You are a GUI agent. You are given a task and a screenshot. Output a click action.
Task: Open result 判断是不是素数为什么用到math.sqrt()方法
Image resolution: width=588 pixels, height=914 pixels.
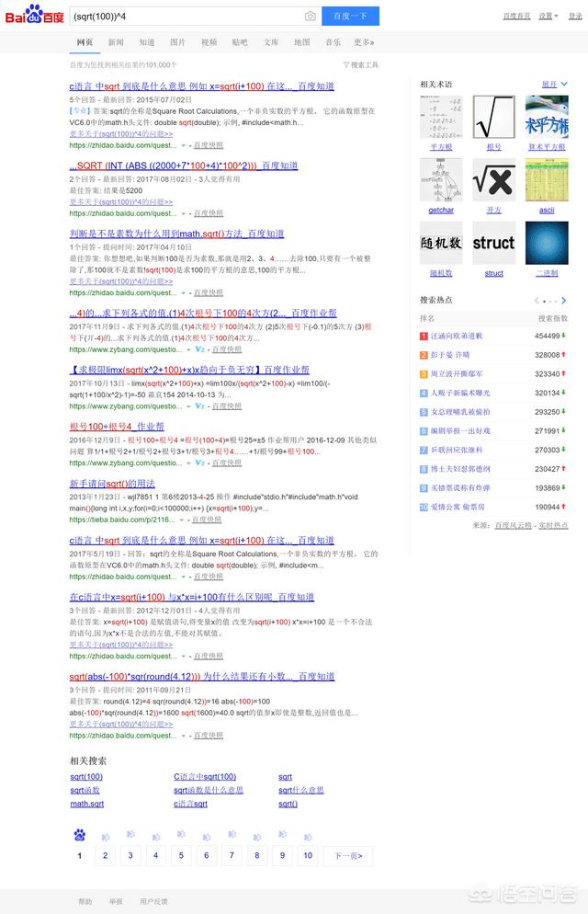pos(176,234)
